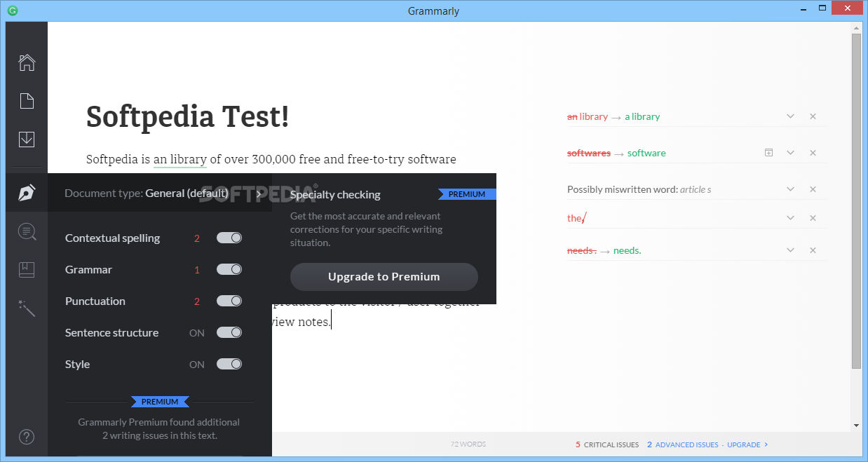868x462 pixels.
Task: Click the Grammar issue count 1
Action: [197, 270]
